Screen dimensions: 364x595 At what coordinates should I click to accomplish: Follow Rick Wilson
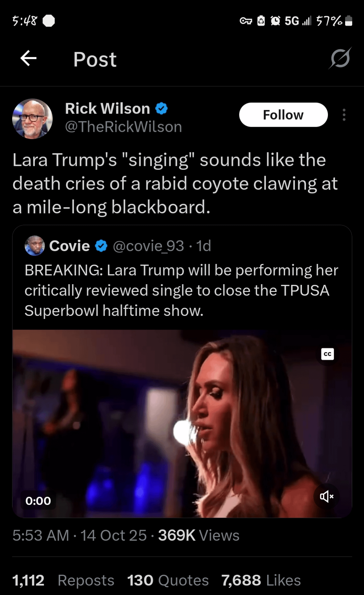click(x=283, y=115)
